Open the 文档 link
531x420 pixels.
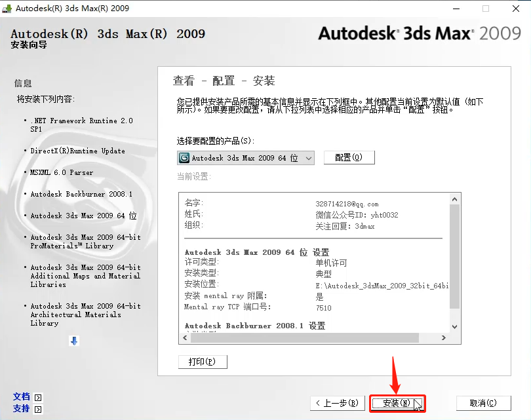[20, 396]
